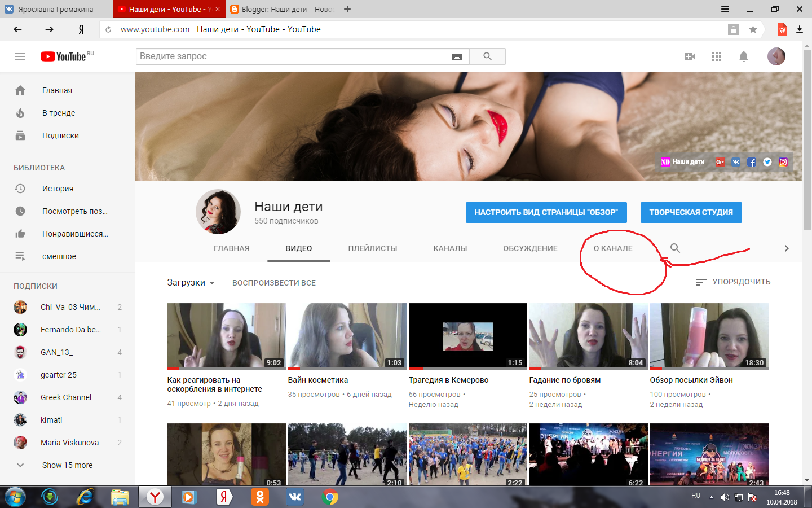
Task: Open Odnoklassniki taskbar icon
Action: 260,497
